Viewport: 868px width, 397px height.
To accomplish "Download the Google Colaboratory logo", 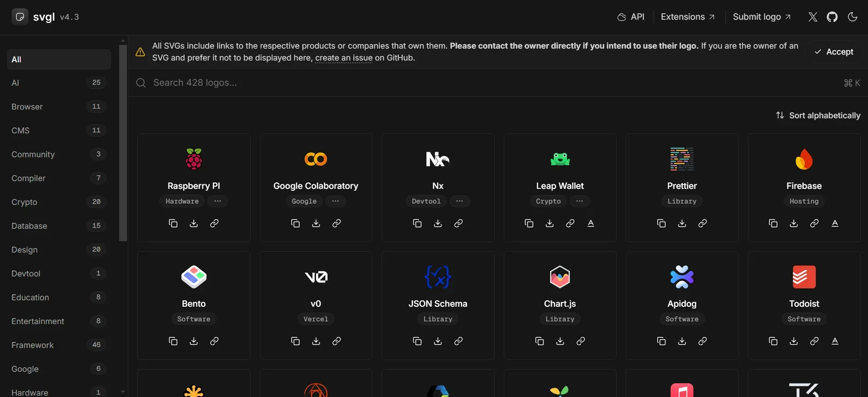I will click(x=316, y=223).
